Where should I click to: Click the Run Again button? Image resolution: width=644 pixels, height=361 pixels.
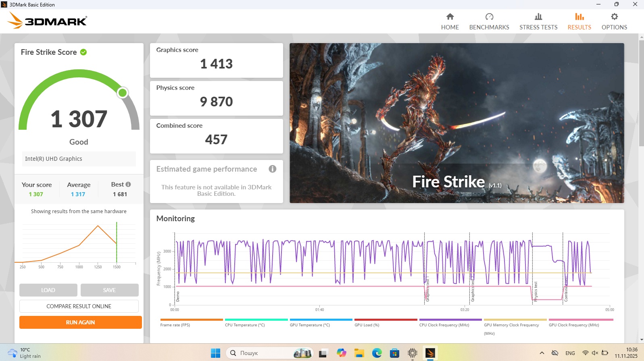[x=80, y=322]
